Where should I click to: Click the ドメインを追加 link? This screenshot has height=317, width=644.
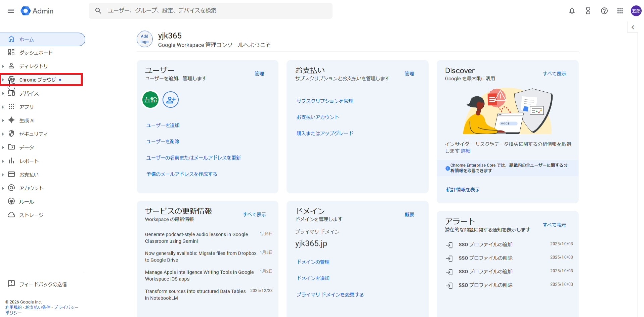(x=313, y=278)
